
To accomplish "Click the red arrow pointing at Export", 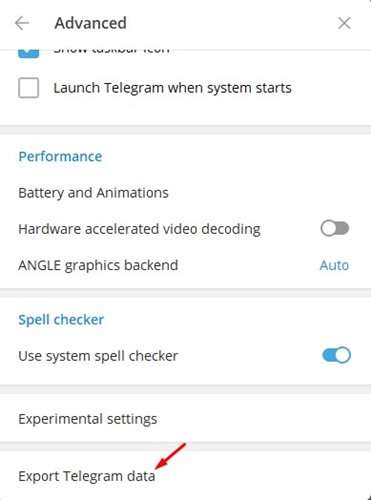I will point(170,456).
